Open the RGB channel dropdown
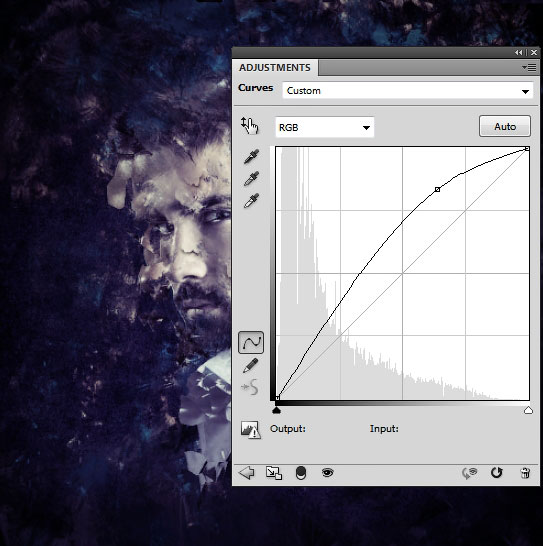 click(325, 127)
